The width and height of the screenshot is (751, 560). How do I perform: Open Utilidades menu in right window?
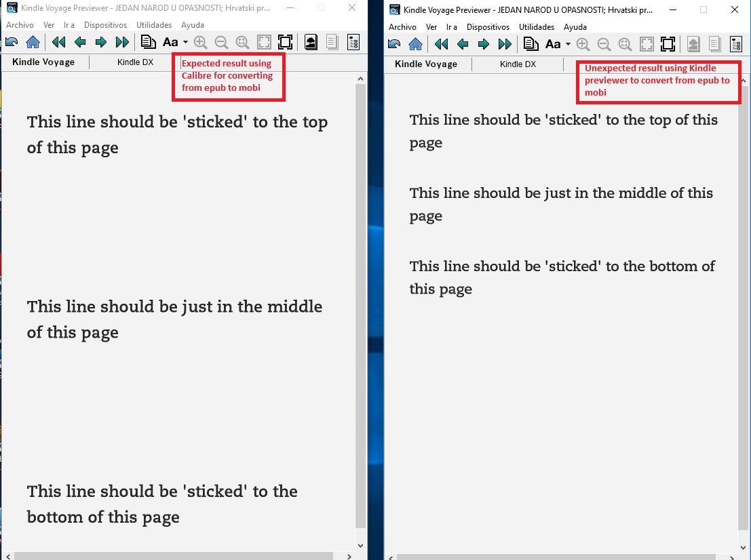(x=537, y=27)
